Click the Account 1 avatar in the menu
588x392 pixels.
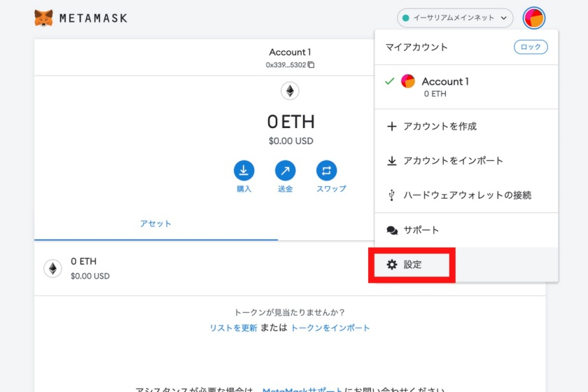[408, 81]
